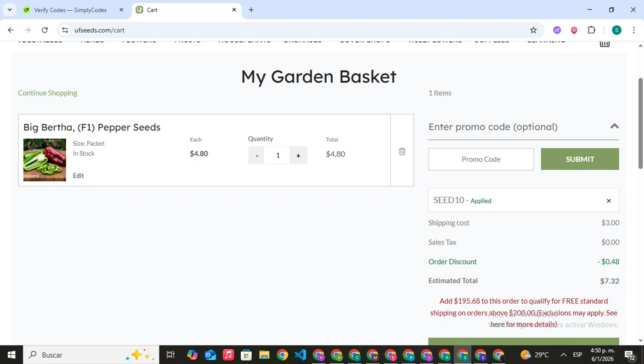Screen dimensions: 644x364
Task: Switch to Chrome profile M window
Action: [373, 355]
